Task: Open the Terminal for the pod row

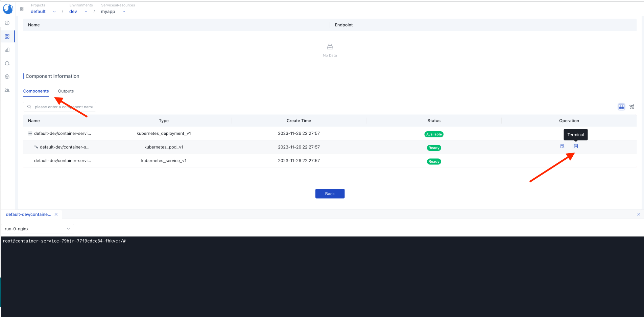Action: pyautogui.click(x=576, y=146)
